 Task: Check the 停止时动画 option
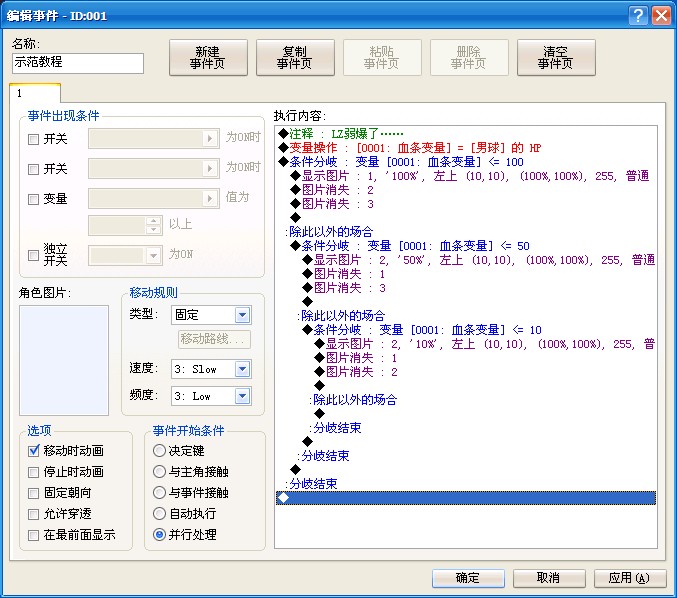coord(33,472)
